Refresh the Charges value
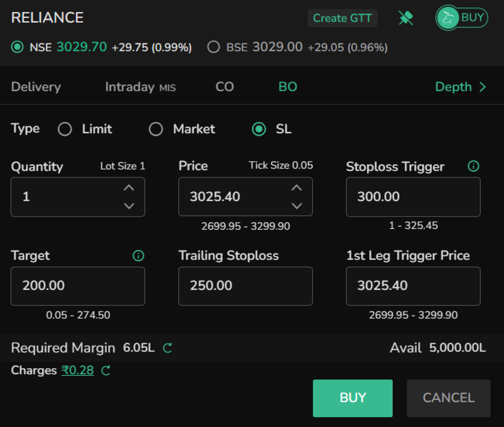Image resolution: width=504 pixels, height=427 pixels. point(106,370)
